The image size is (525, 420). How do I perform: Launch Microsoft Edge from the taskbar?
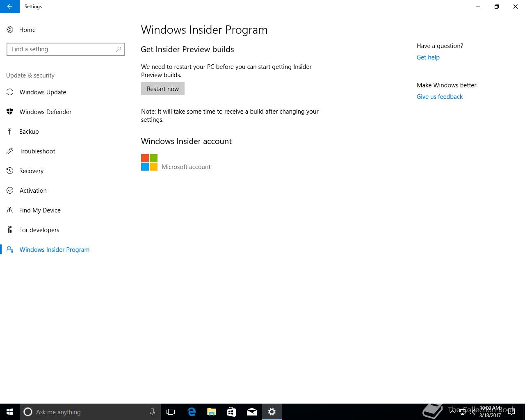pos(192,412)
